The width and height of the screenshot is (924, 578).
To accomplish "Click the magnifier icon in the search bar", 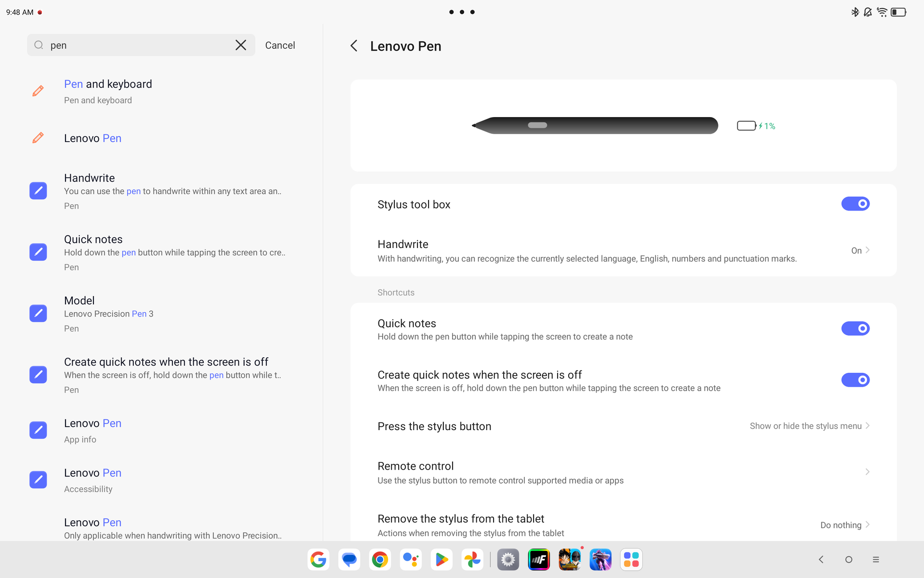I will click(x=39, y=45).
